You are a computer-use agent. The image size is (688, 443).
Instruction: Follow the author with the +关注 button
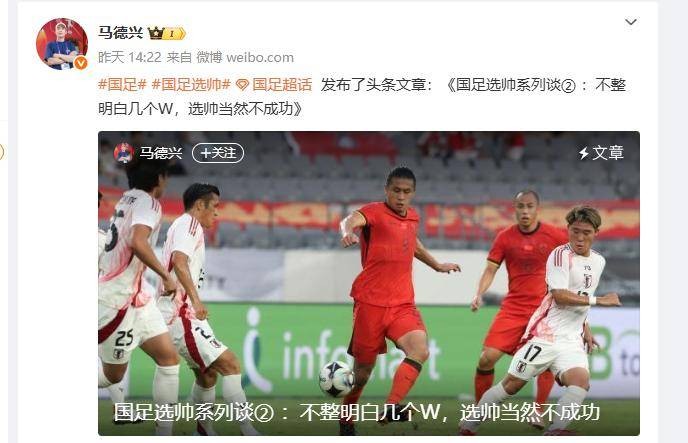(x=218, y=153)
